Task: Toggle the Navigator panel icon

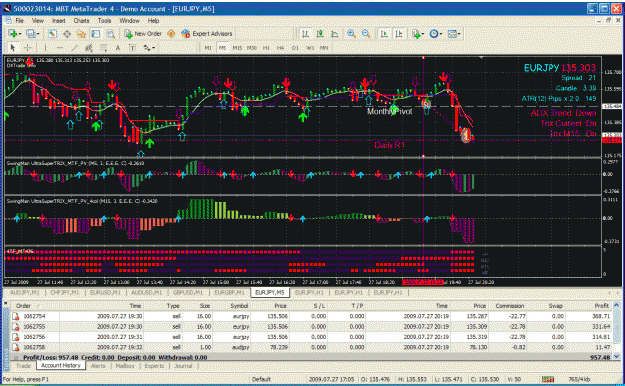Action: (x=81, y=34)
